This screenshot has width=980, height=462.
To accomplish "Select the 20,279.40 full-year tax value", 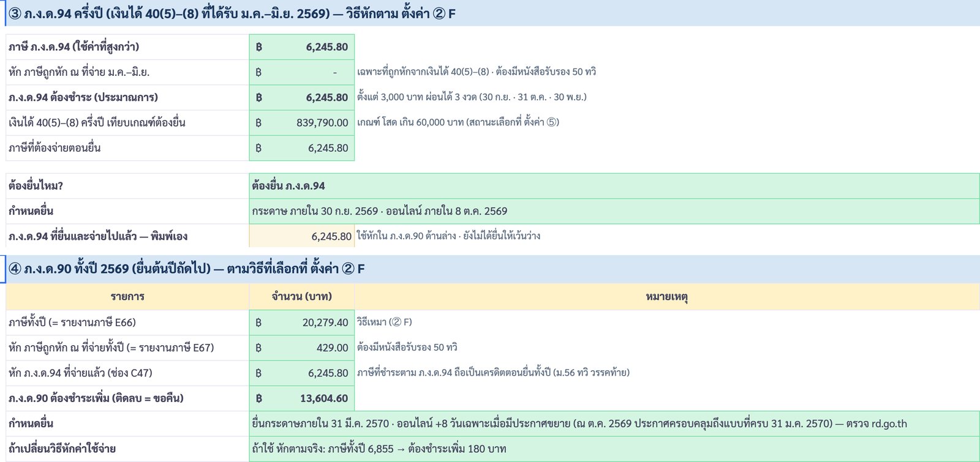I will click(x=302, y=322).
